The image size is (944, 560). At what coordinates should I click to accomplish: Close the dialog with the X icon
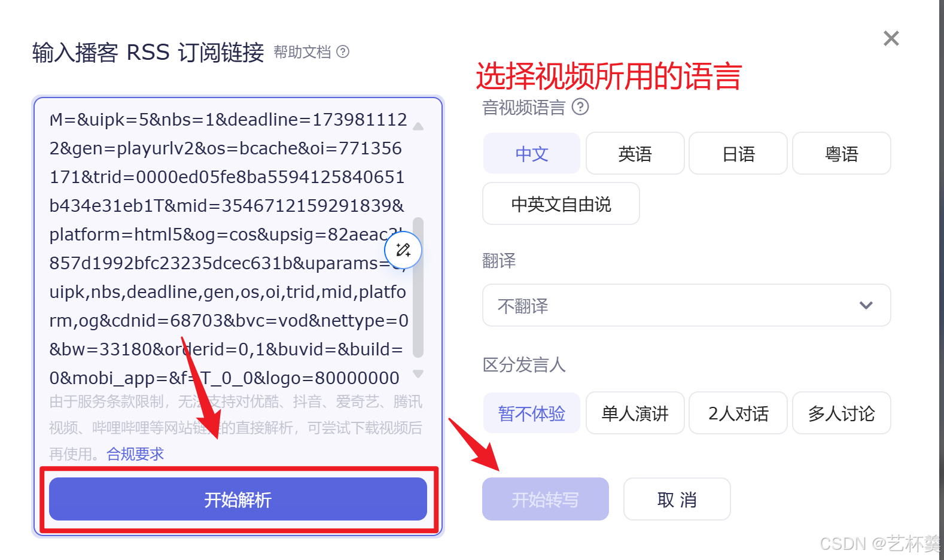(891, 38)
